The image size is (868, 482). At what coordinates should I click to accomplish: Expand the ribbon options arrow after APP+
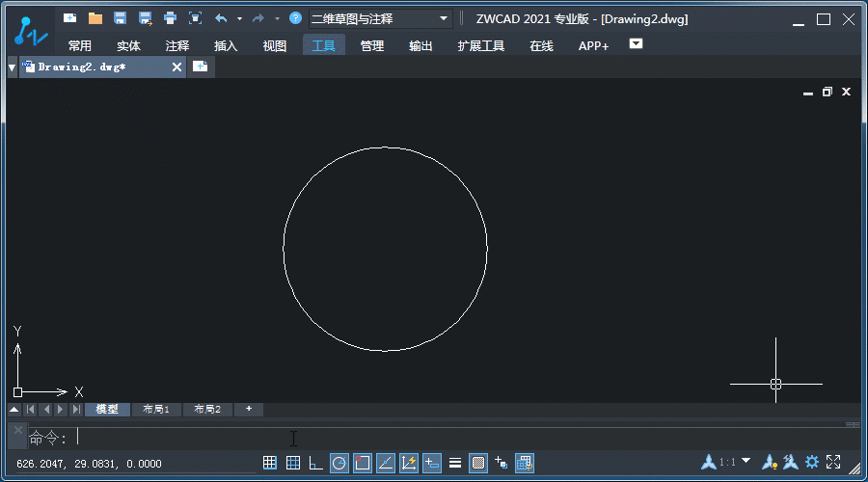[x=636, y=44]
